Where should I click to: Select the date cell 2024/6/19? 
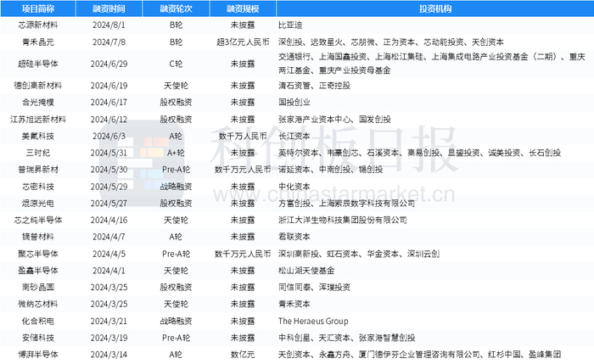pos(109,86)
